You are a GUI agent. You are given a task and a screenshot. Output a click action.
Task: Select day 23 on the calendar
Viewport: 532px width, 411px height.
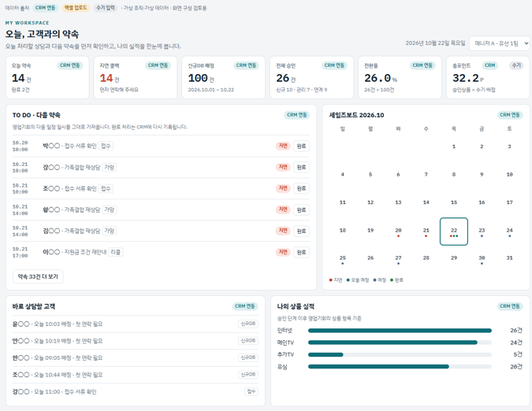tap(482, 231)
